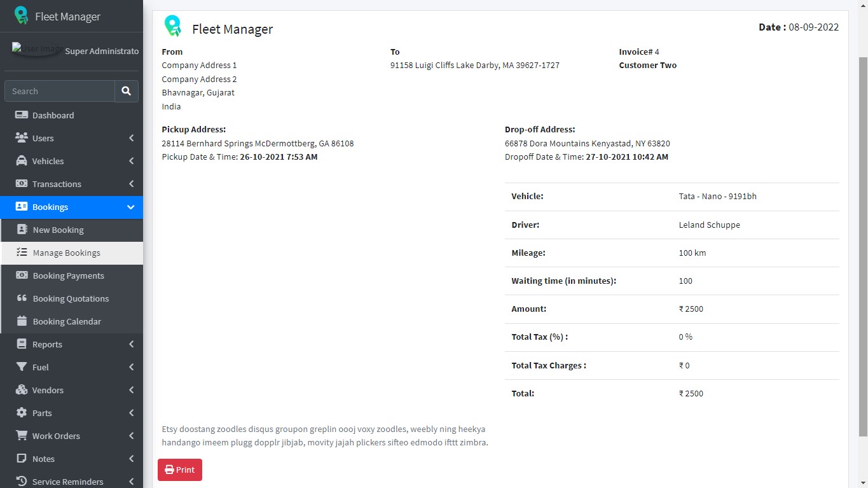Screen dimensions: 868x488
Task: Click pickup address 28114 Bernhard Springs
Action: (258, 143)
